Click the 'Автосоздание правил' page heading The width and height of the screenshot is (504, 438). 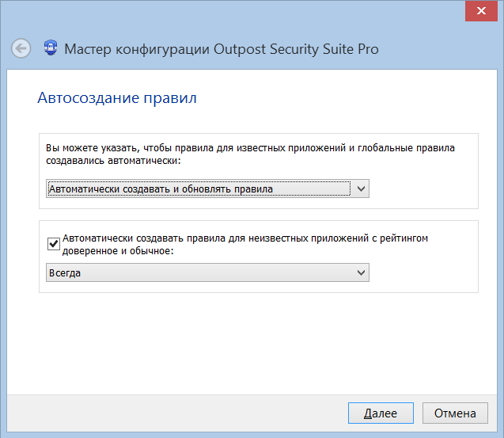[x=116, y=99]
